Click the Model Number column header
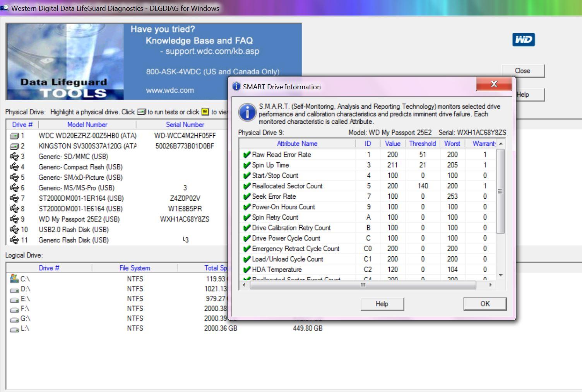 click(x=87, y=124)
